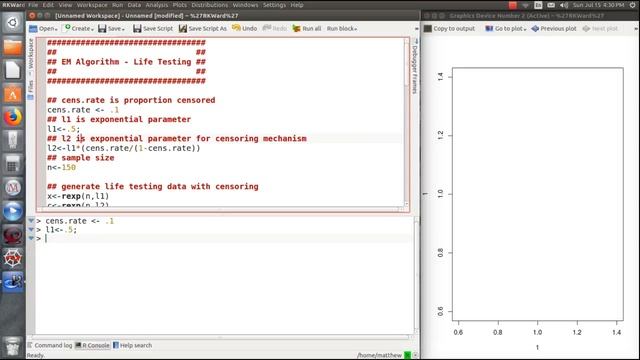640x360 pixels.
Task: Open the Go to plot dropdown
Action: tap(506, 29)
